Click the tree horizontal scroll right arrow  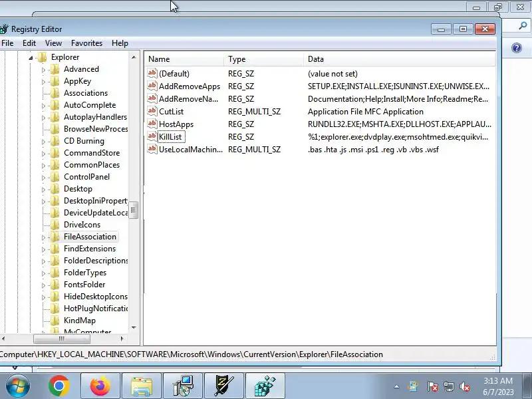tap(122, 338)
